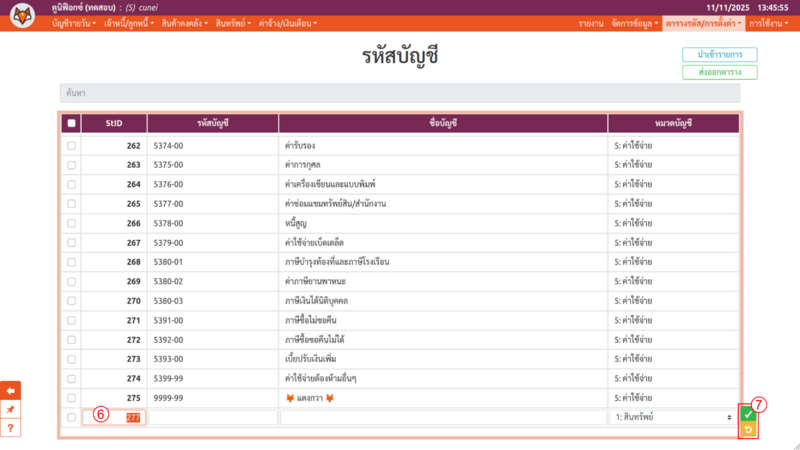Screen dimensions: 800x450
Task: Click the orange back arrow sidebar icon
Action: [10, 390]
